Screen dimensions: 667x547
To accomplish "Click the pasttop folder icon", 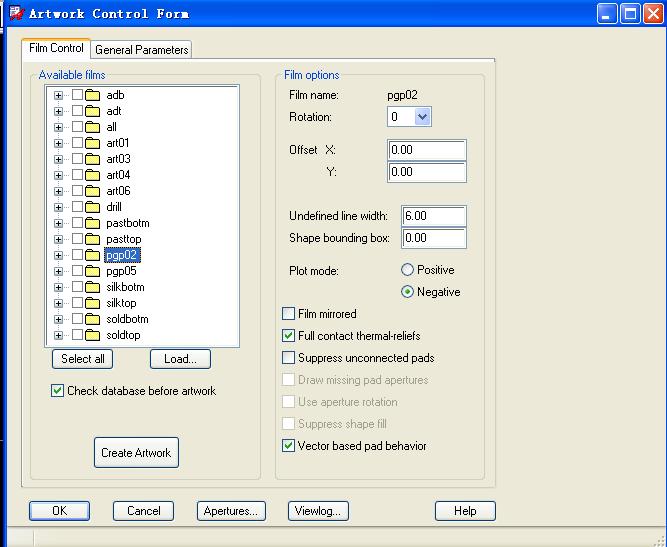I will pos(92,239).
